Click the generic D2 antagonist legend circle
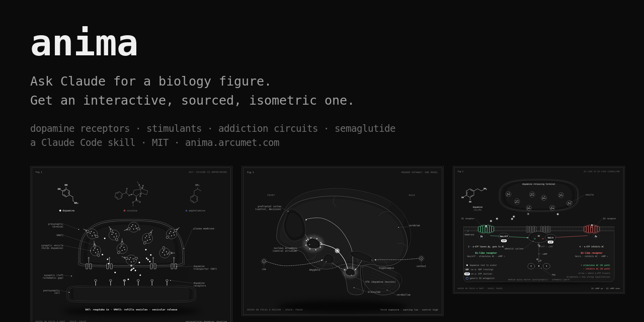Screen dimensions: 644x322 click(467, 278)
